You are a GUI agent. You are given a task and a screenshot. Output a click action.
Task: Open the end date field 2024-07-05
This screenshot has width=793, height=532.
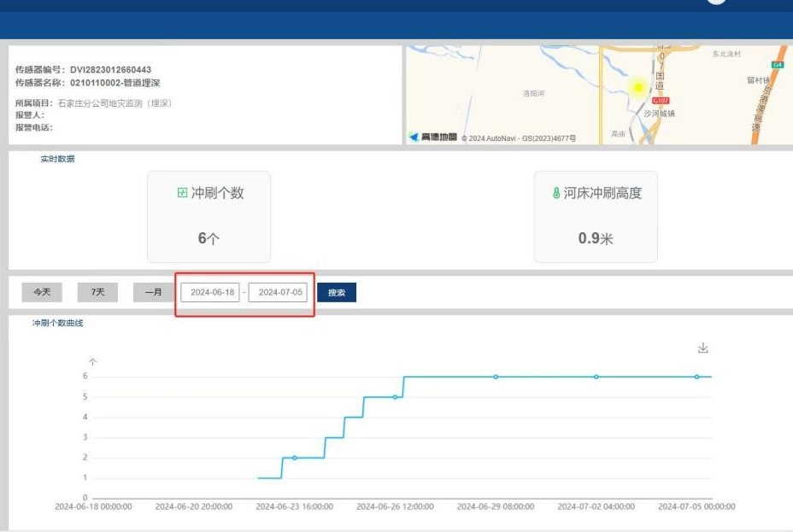click(x=278, y=292)
